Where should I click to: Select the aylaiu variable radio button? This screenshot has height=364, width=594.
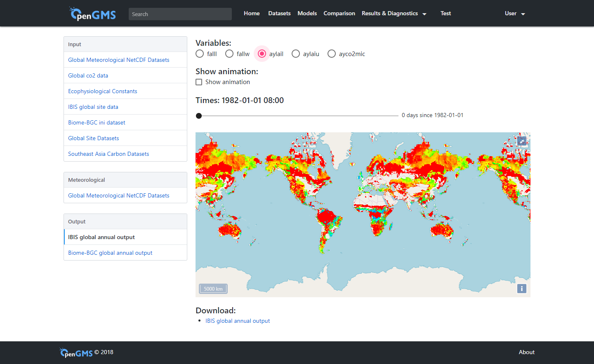[296, 54]
